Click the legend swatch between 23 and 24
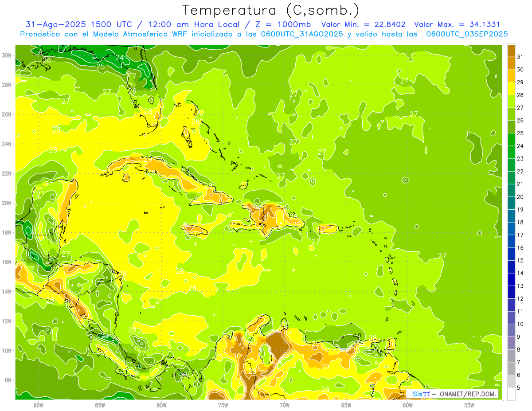 511,152
